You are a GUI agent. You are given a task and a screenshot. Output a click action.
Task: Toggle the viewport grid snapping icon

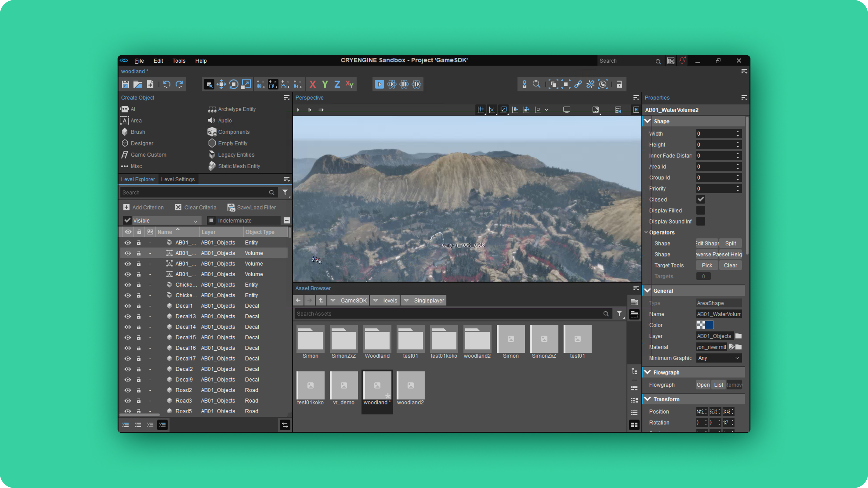pyautogui.click(x=481, y=110)
